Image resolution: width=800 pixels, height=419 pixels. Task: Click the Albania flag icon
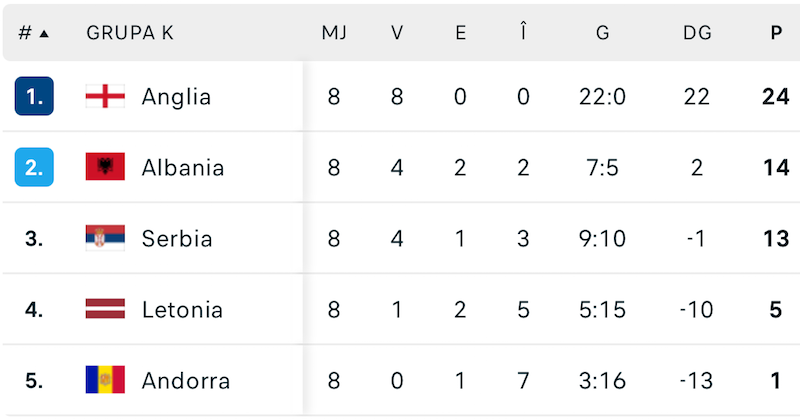[105, 167]
